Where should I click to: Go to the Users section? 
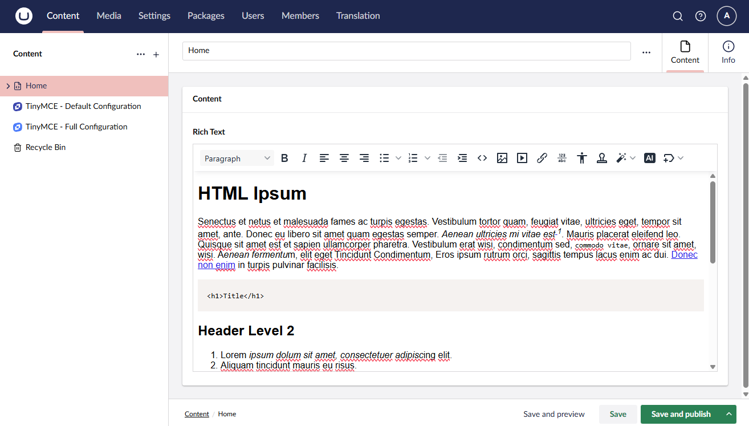pos(253,16)
